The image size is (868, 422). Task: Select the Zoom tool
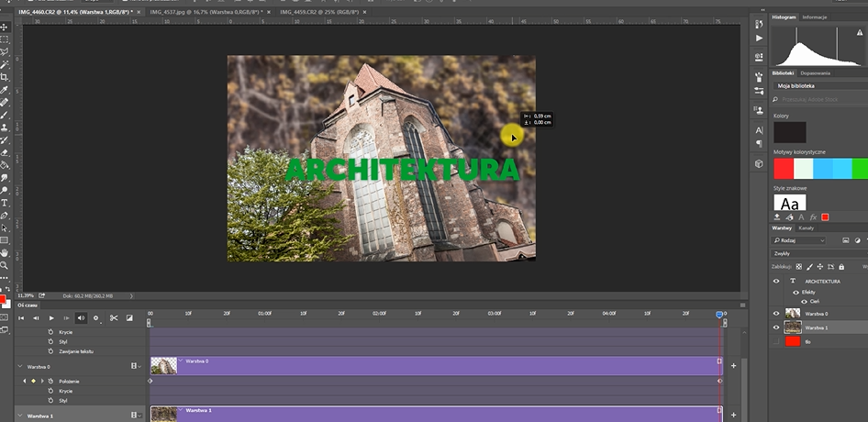(x=5, y=264)
